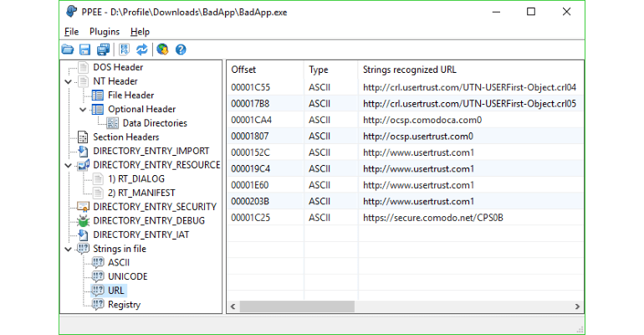This screenshot has height=335, width=644.
Task: Click the blue question mark Help icon
Action: coord(181,49)
